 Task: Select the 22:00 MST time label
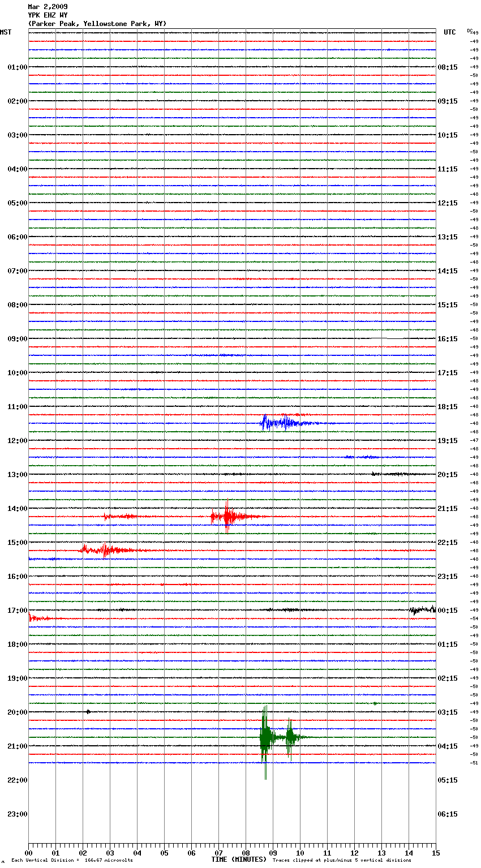pyautogui.click(x=18, y=780)
